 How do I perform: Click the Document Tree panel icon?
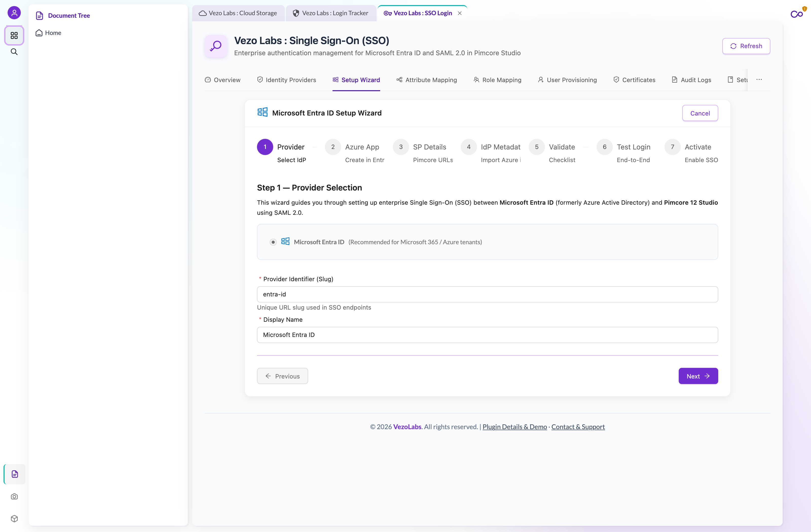pyautogui.click(x=40, y=16)
